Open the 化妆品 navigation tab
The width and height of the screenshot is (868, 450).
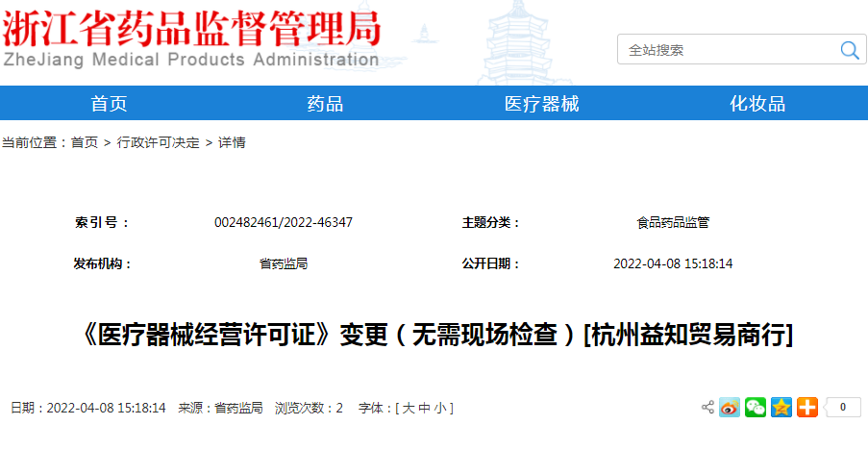(x=757, y=104)
